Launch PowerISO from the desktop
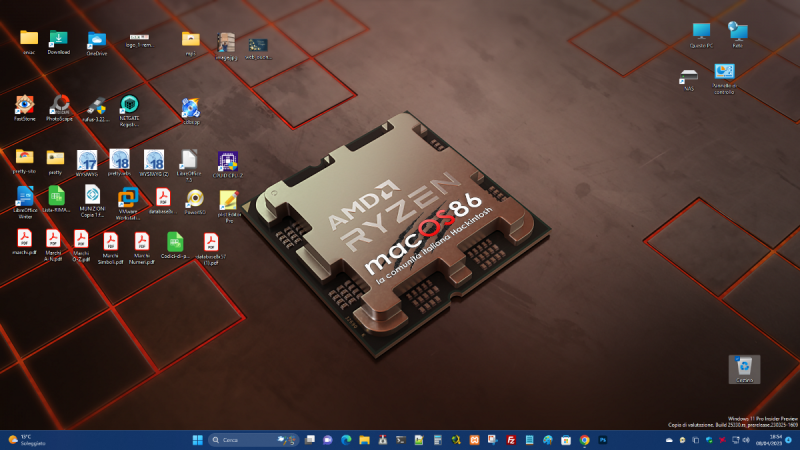Screen dimensions: 800x450 [195, 202]
